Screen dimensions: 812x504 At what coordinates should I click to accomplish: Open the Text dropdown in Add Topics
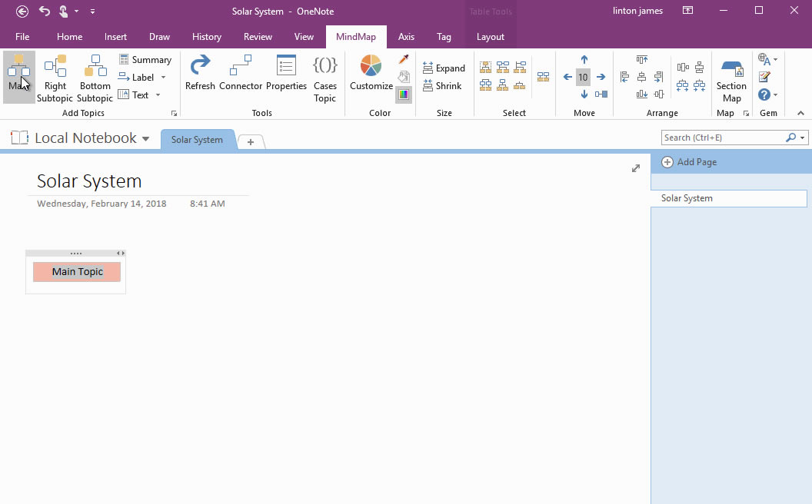(158, 94)
